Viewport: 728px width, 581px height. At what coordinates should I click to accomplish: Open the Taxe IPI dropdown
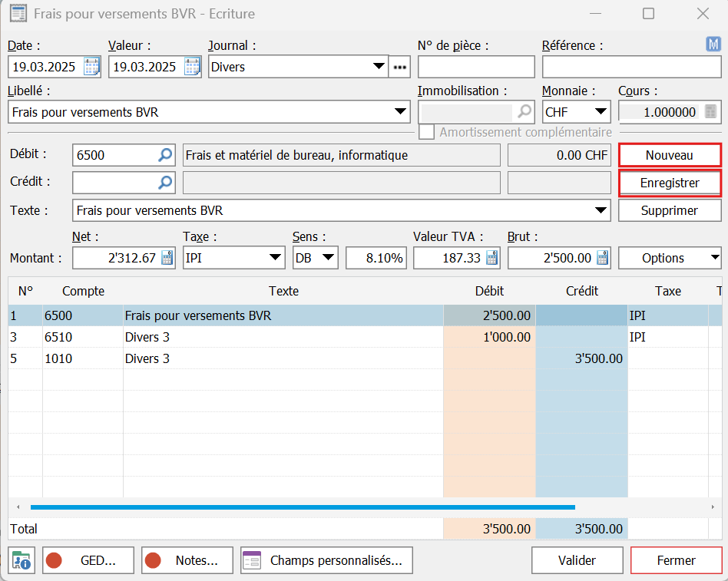(276, 259)
